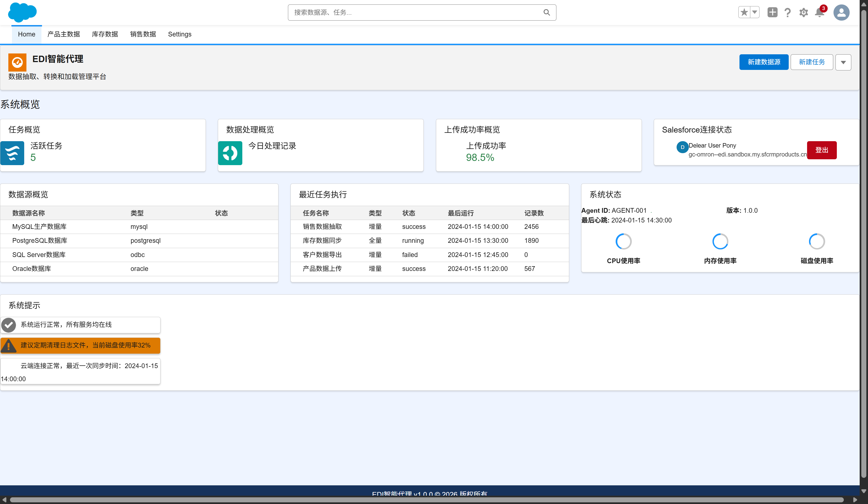Expand the dropdown next to 新建任务
This screenshot has width=868, height=504.
(843, 62)
